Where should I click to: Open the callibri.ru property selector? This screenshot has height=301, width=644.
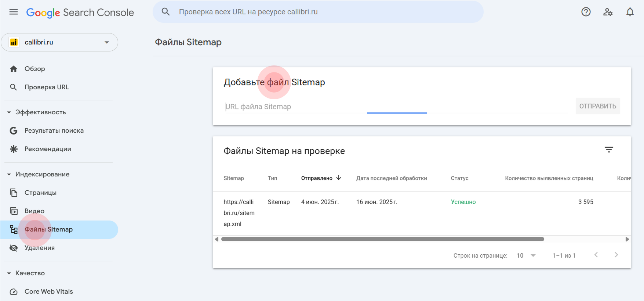click(x=59, y=42)
